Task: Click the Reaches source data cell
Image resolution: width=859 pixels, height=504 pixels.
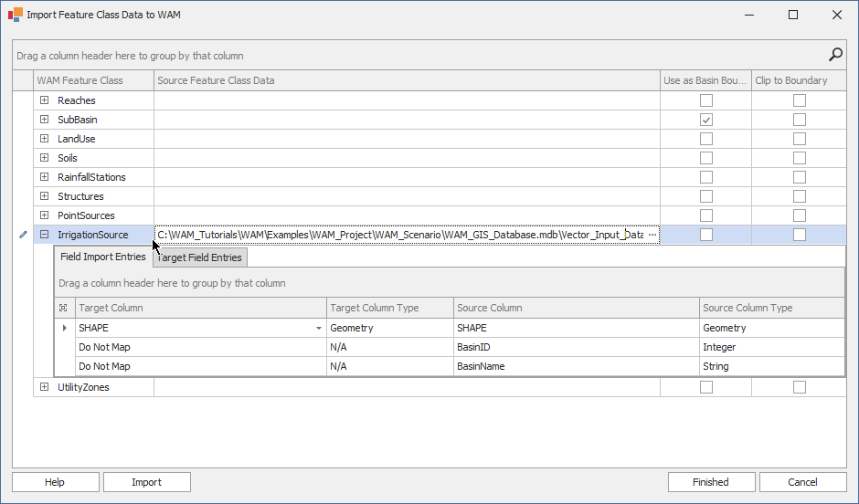Action: [407, 100]
